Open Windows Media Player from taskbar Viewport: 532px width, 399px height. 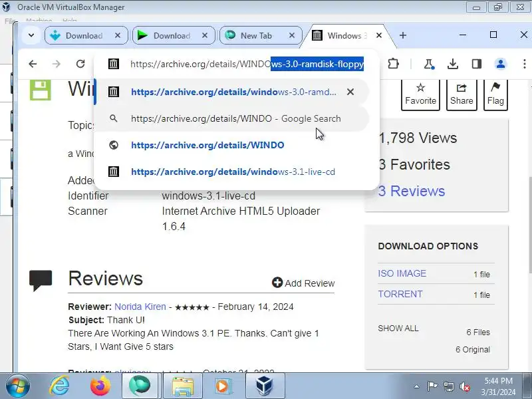point(223,386)
